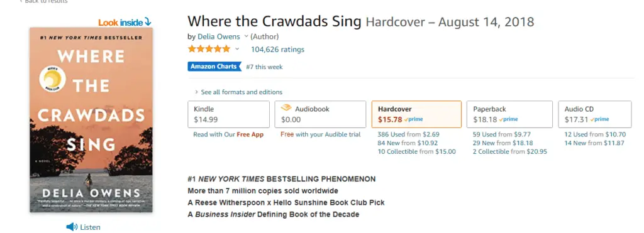
Task: Choose the Hardcover format box
Action: click(x=416, y=114)
